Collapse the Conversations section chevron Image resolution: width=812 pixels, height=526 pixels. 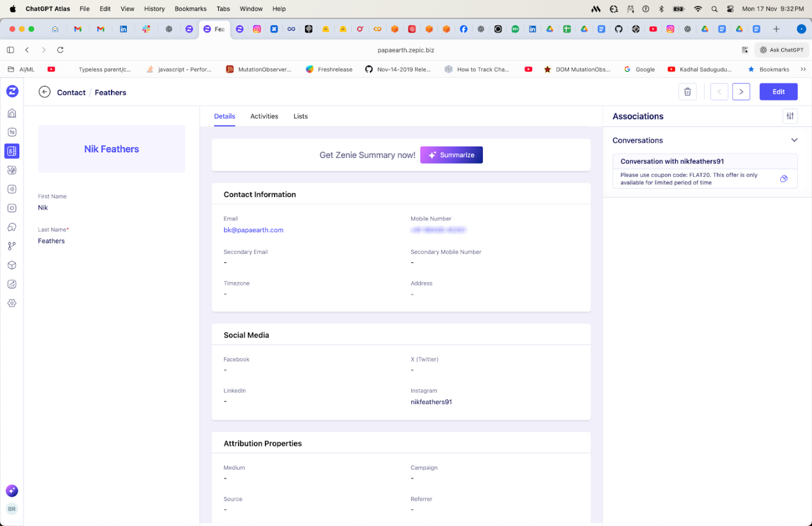pos(794,141)
